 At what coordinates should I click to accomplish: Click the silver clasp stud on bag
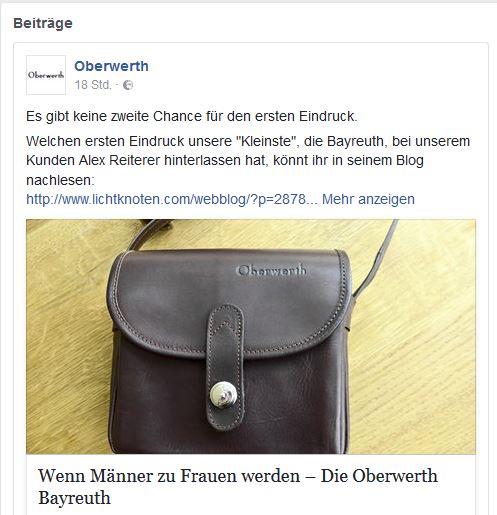click(224, 394)
